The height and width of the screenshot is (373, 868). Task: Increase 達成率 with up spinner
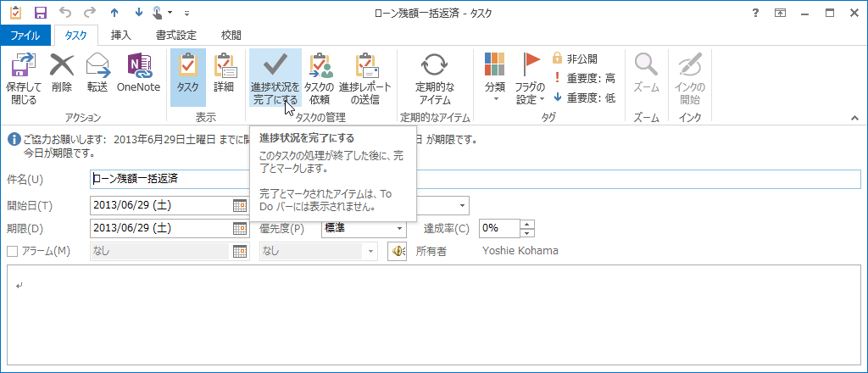tap(527, 224)
